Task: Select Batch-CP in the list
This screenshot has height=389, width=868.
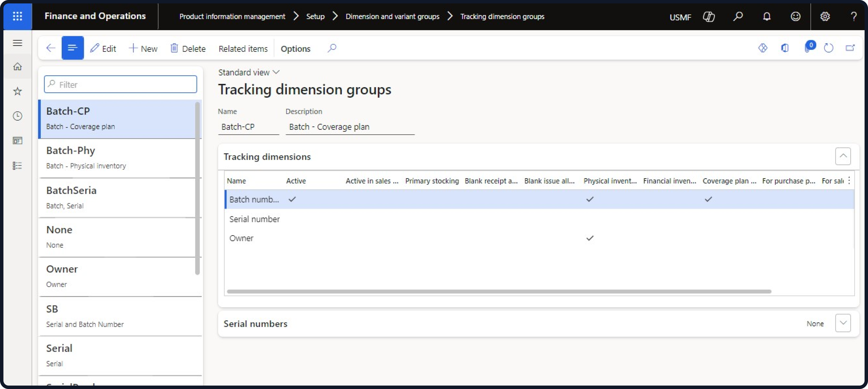Action: pyautogui.click(x=120, y=119)
